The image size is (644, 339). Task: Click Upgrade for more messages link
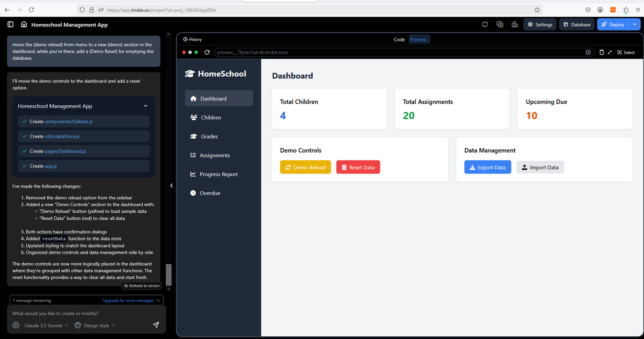pos(128,300)
